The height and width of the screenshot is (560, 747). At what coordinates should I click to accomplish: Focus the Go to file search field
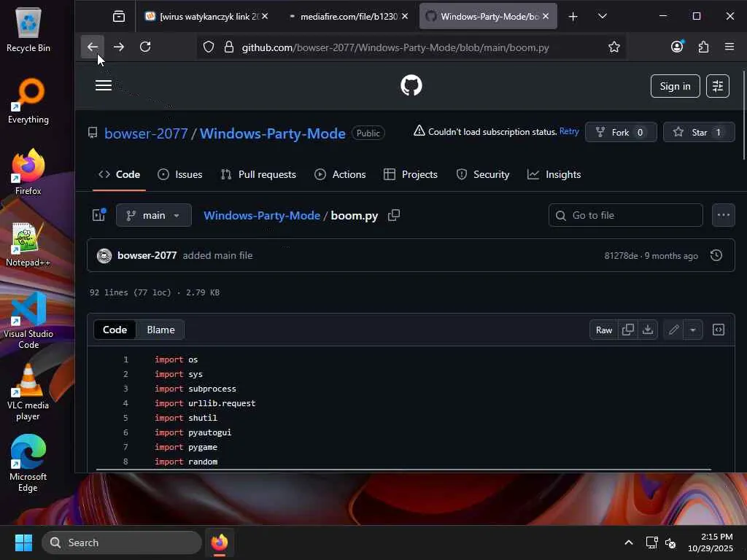[625, 216]
